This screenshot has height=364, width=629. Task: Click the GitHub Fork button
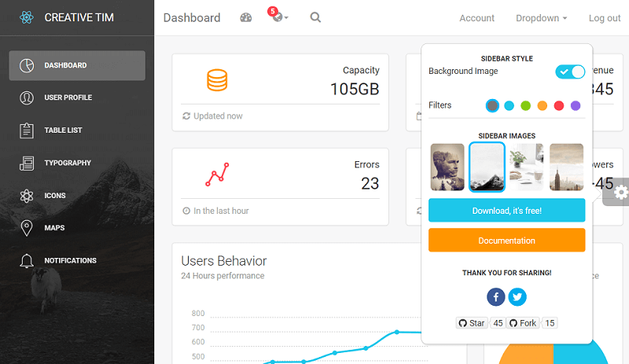523,323
